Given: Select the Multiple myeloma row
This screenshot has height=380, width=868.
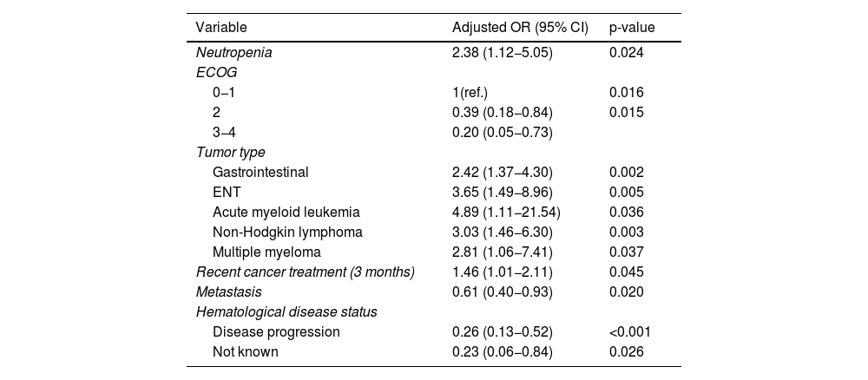Looking at the screenshot, I should click(x=433, y=252).
